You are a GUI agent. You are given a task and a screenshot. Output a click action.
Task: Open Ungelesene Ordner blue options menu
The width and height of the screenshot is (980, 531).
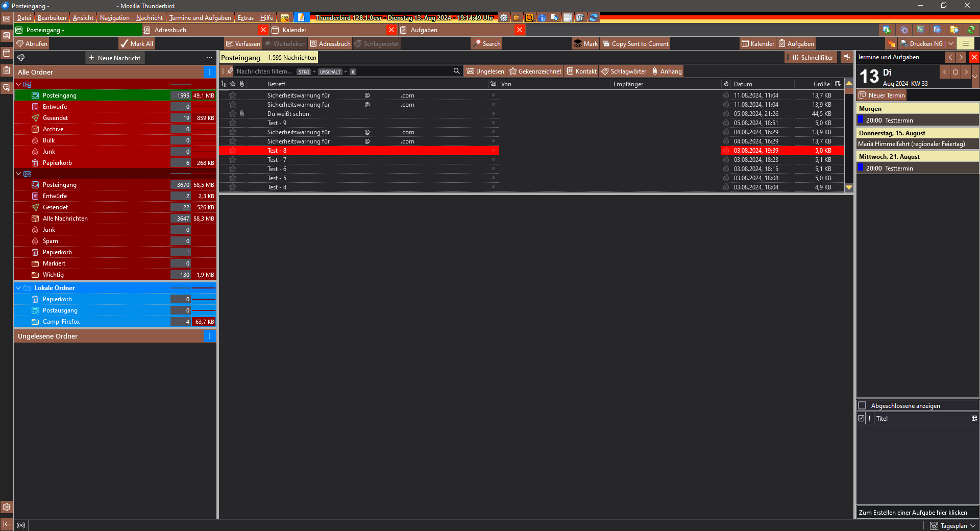click(x=210, y=336)
